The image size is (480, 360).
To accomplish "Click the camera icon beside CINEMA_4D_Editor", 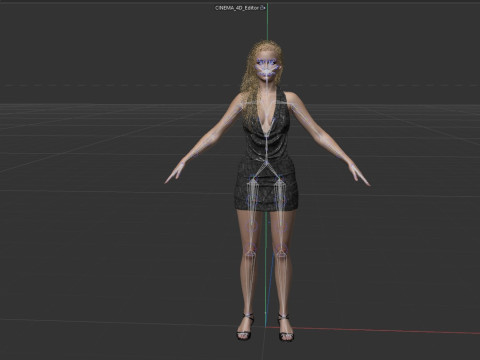I will pos(263,8).
